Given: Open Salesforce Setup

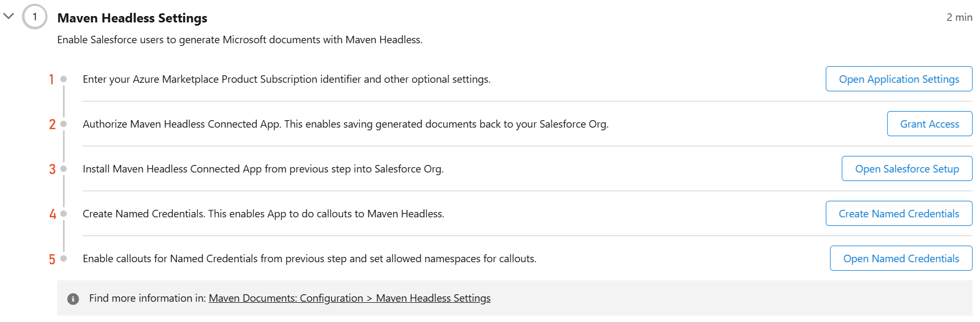Looking at the screenshot, I should [907, 169].
